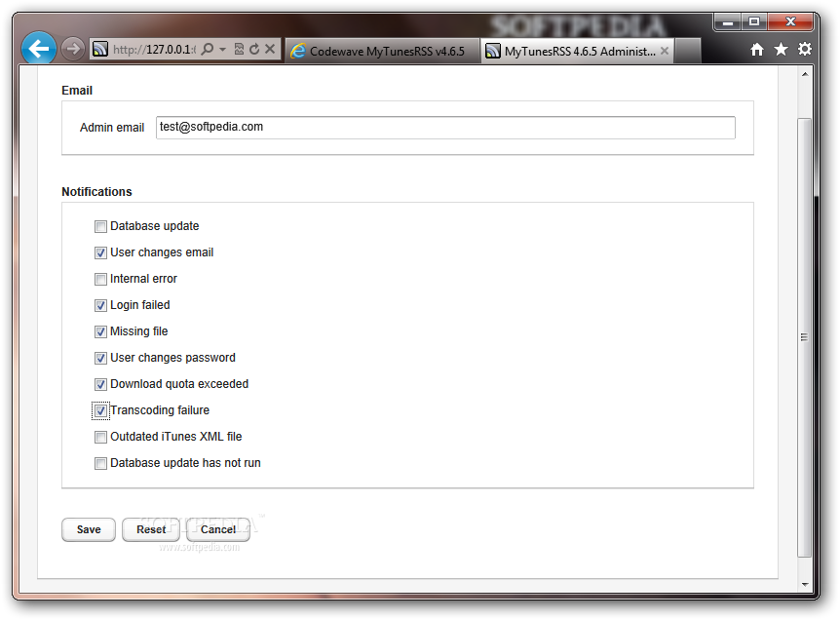Refresh the page with the reload icon
This screenshot has width=840, height=620.
[x=254, y=50]
